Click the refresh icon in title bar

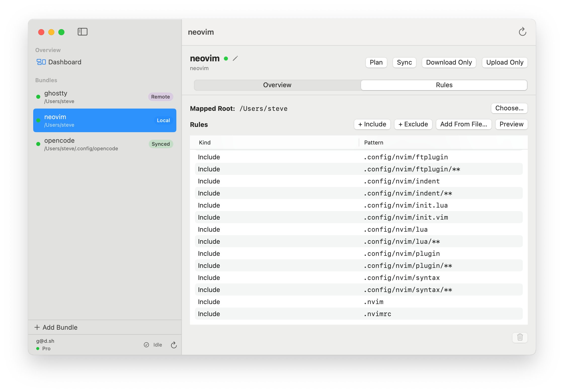click(x=522, y=32)
